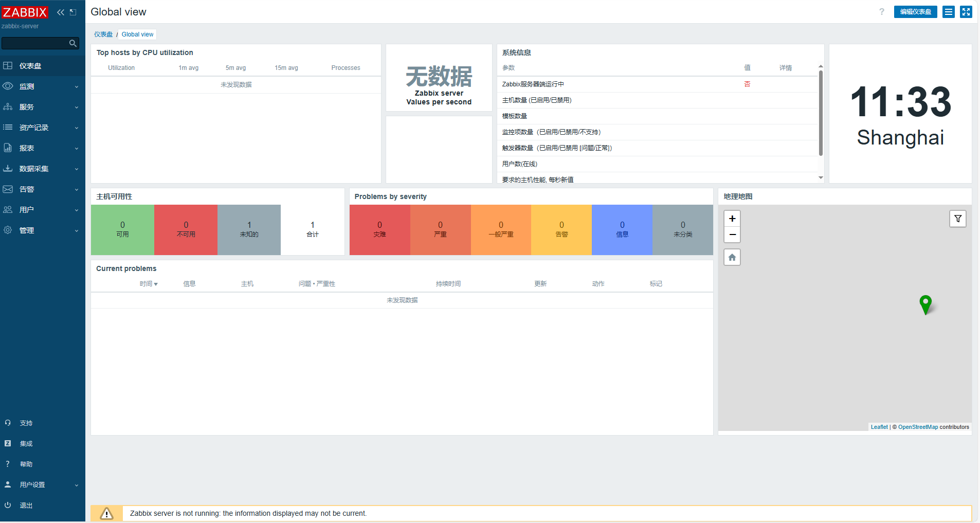
Task: Click the warning triangle icon
Action: click(106, 513)
